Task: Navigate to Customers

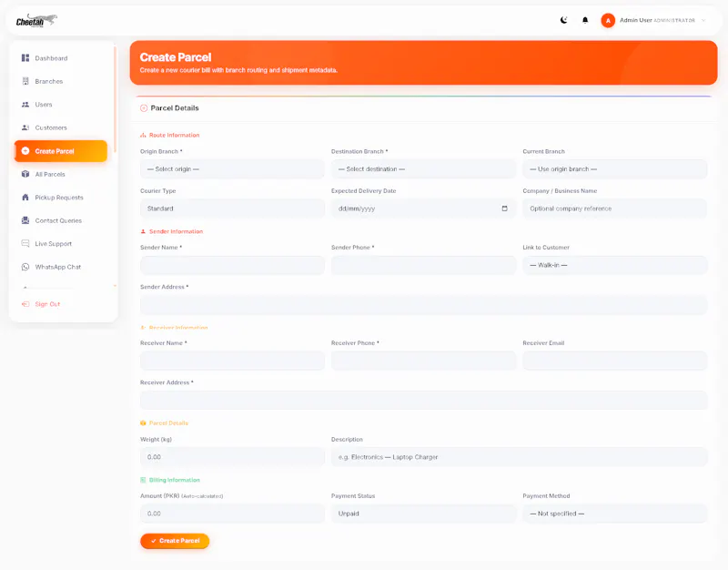Action: 61,127
